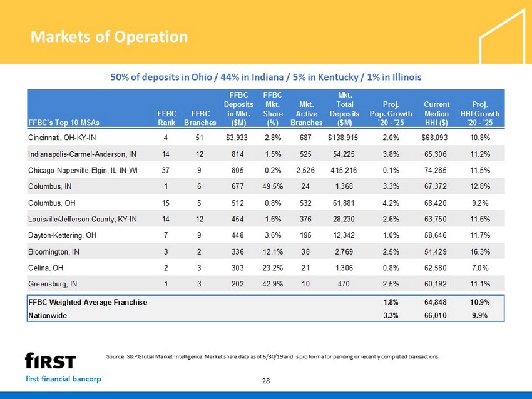Screen dimensions: 532x399
Task: Select Chicago's FFBC rank value '37'
Action: coord(166,170)
